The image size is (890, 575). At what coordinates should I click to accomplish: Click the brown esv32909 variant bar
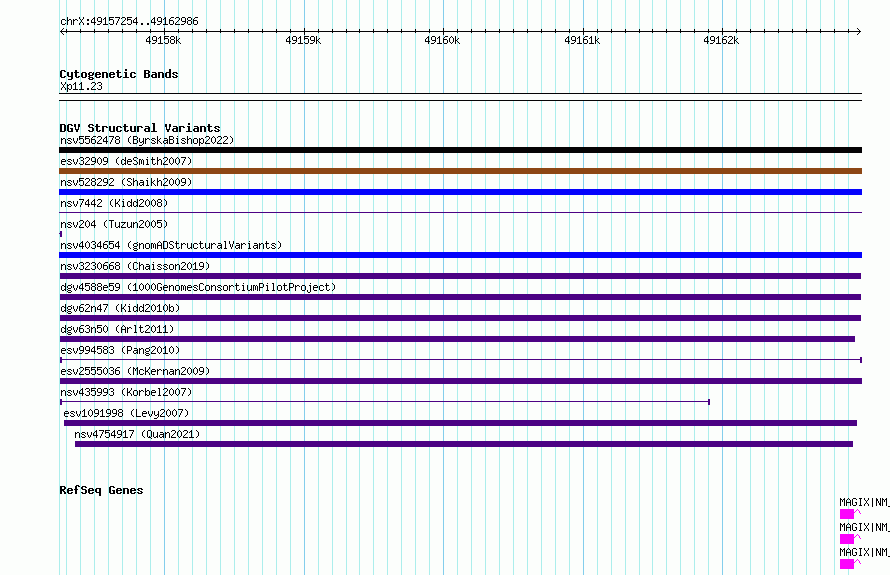pos(460,171)
